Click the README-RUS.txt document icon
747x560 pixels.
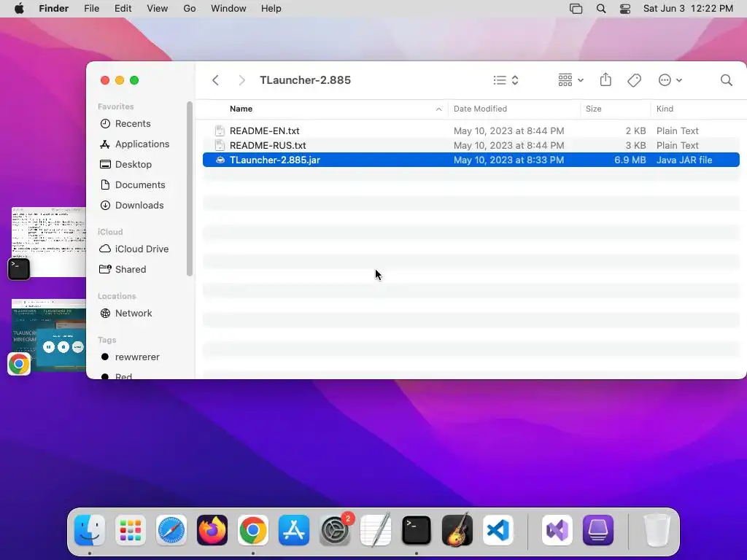(220, 145)
